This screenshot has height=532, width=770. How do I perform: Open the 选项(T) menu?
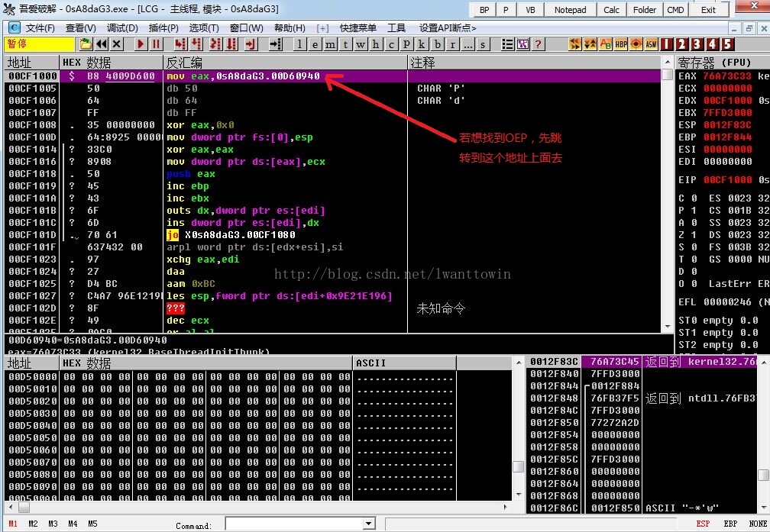pos(204,28)
